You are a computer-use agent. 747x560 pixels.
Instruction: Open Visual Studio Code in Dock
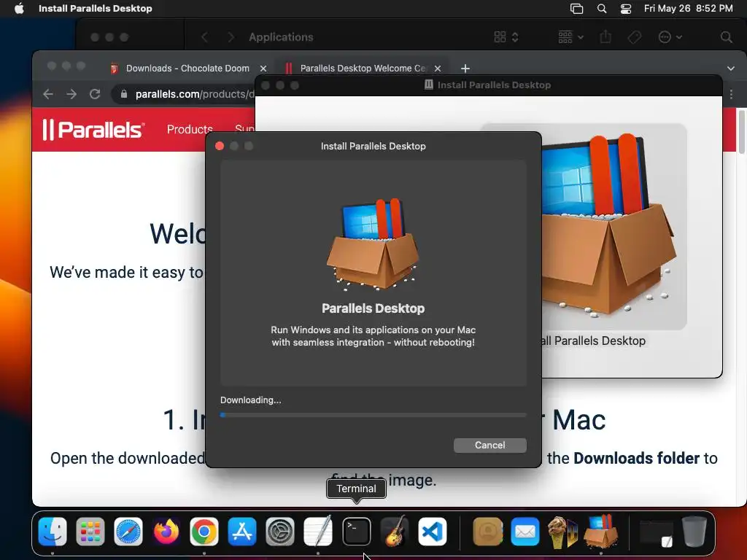[432, 532]
